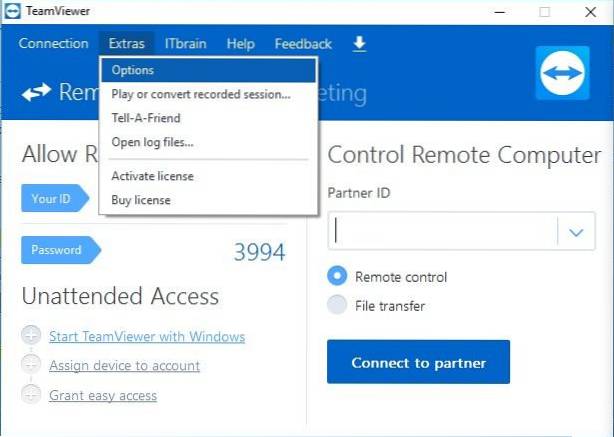Viewport: 614px width, 437px height.
Task: Open the ITbrain menu
Action: [184, 43]
